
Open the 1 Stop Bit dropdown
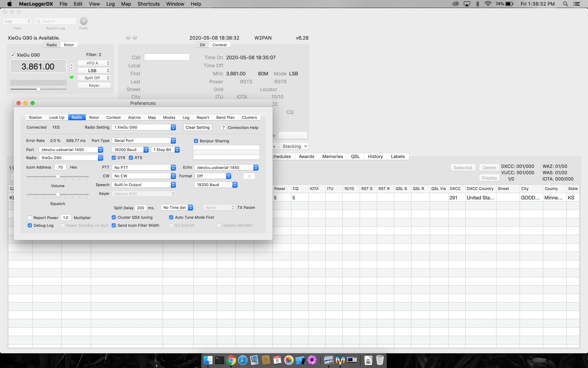[x=166, y=150]
